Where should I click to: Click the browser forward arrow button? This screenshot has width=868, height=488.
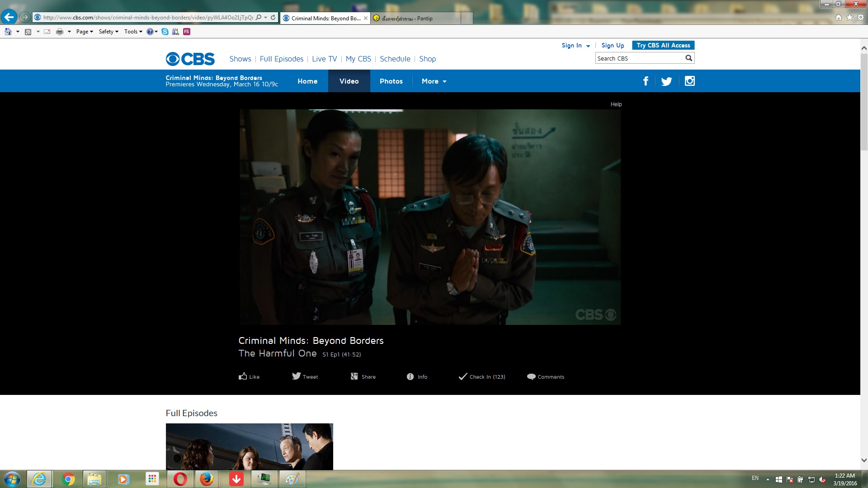pos(25,18)
